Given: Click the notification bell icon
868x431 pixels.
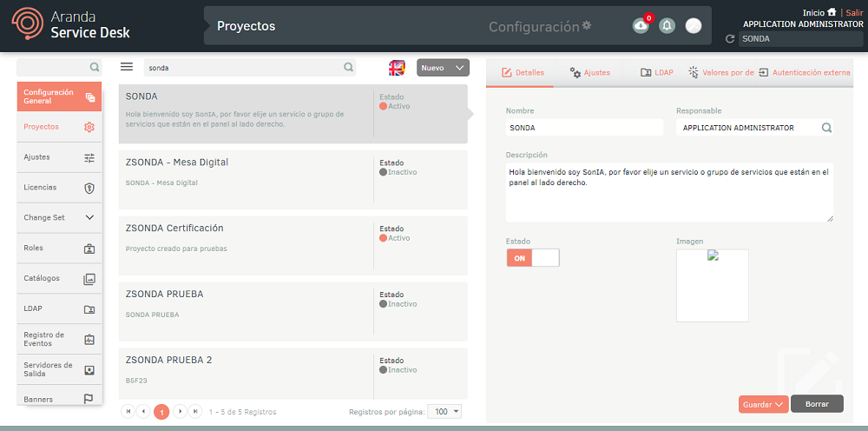Looking at the screenshot, I should pos(667,26).
